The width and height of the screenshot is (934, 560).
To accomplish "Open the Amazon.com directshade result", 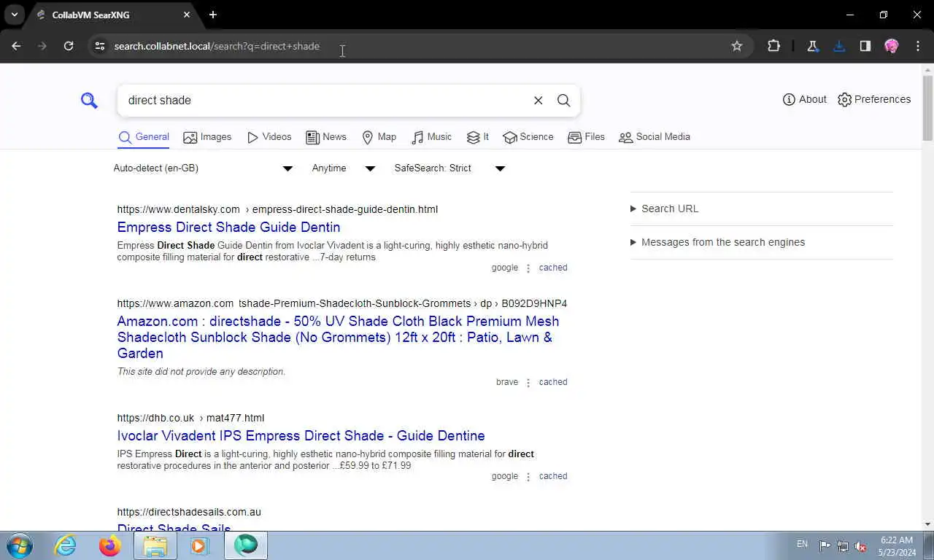I will [x=338, y=337].
